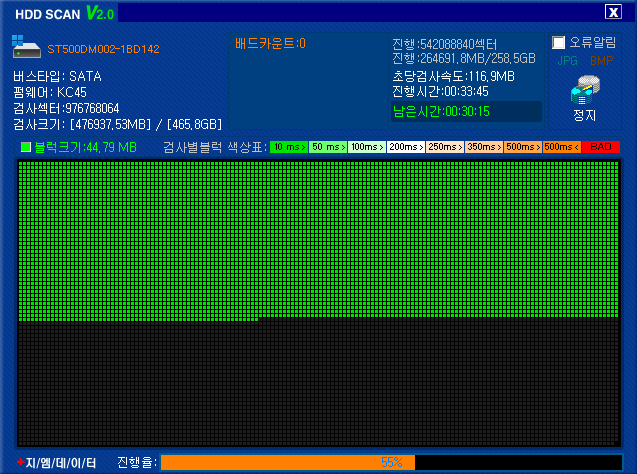The width and height of the screenshot is (637, 474).
Task: Click the 남은시간:00:30:15 remaining time field
Action: tap(466, 111)
